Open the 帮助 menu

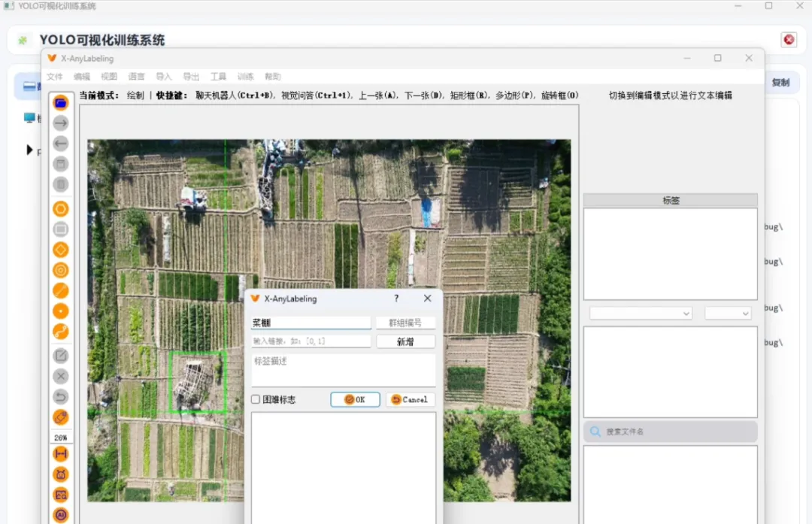273,77
